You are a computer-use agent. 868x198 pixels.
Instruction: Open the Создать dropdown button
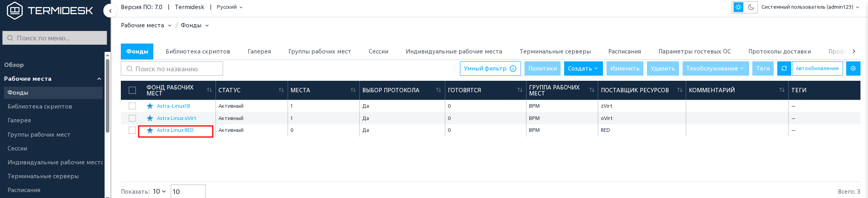(x=584, y=69)
